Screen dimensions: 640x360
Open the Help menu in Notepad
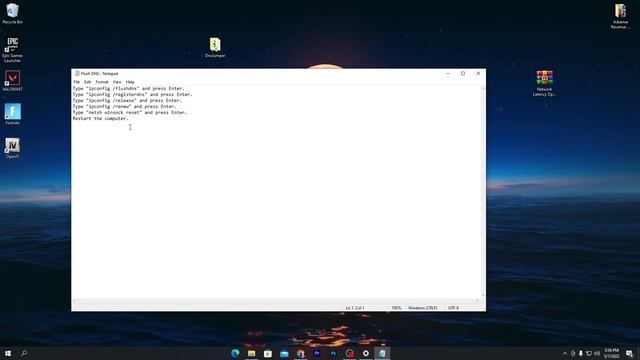(130, 82)
